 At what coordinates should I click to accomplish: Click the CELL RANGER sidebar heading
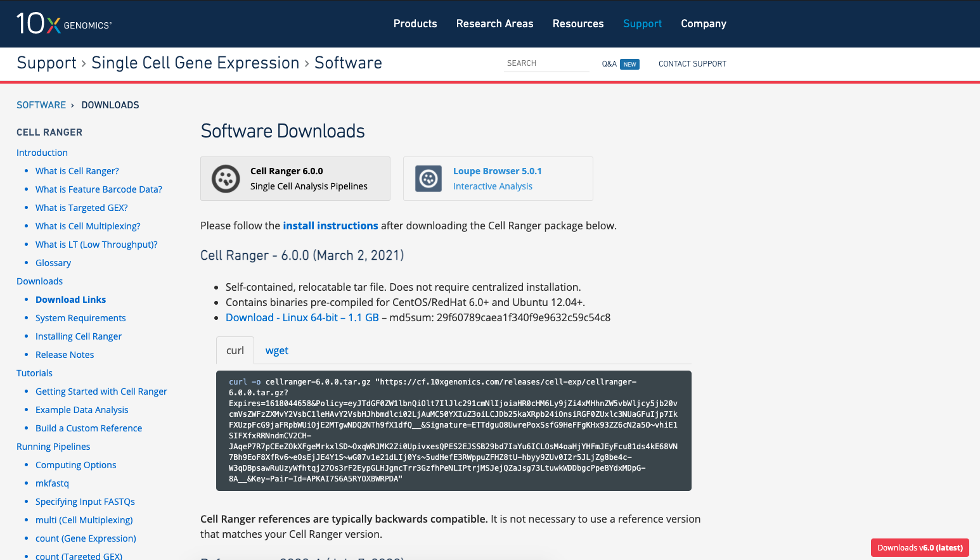pyautogui.click(x=49, y=132)
